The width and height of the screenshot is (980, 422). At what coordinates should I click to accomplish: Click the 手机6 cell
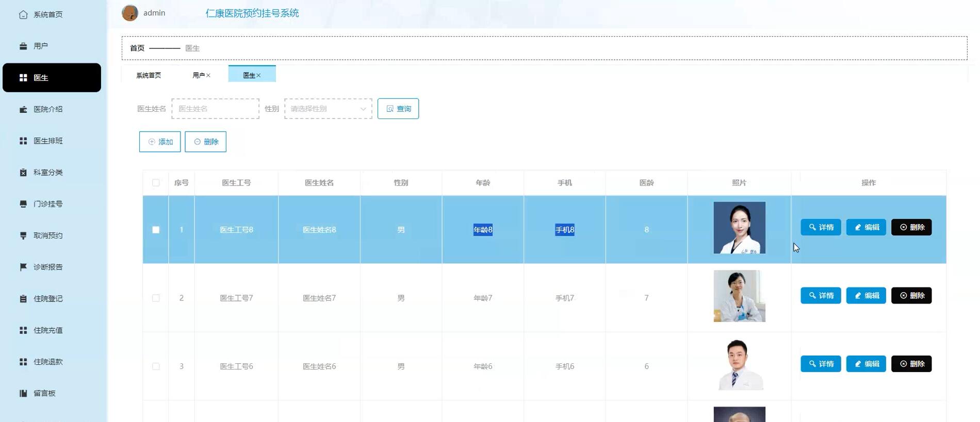coord(565,366)
